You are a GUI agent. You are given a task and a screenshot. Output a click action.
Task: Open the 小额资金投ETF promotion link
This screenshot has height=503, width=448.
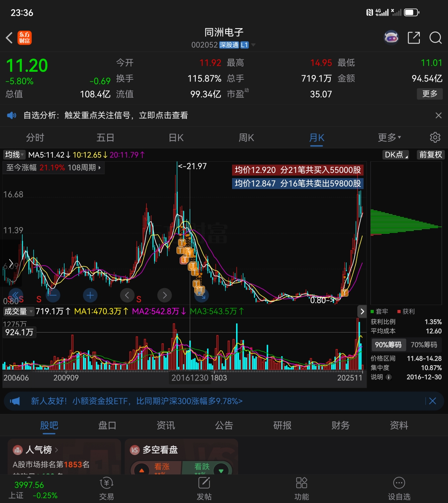coord(137,401)
